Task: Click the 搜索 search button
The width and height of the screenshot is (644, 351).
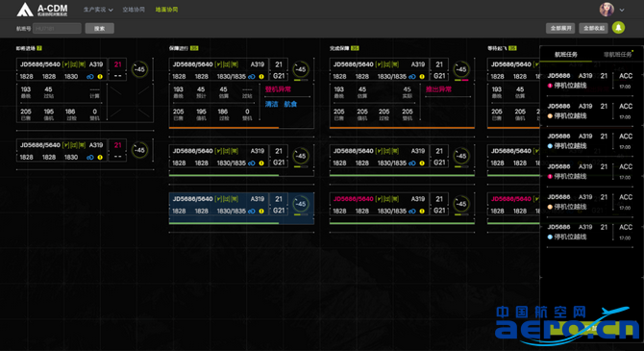Action: pos(99,28)
